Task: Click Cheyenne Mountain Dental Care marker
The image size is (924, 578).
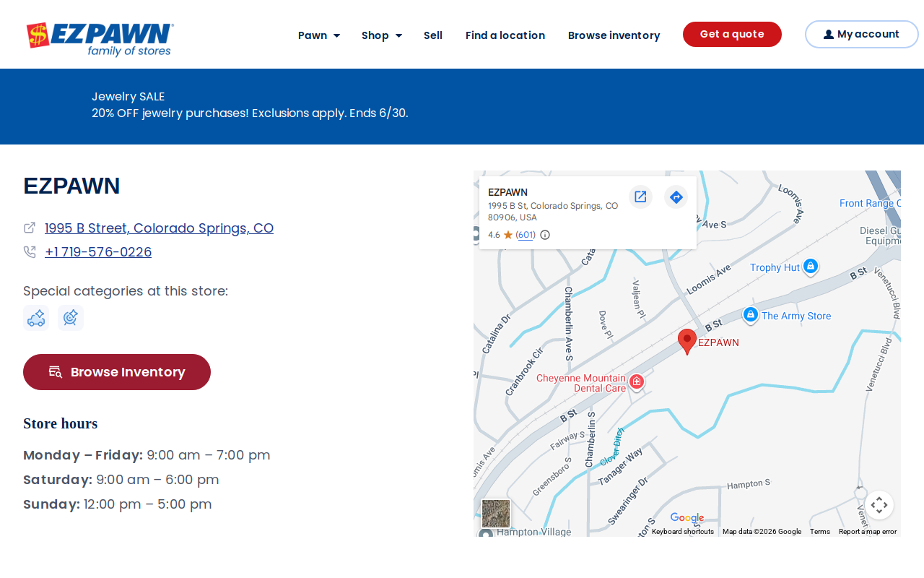Action: (636, 381)
